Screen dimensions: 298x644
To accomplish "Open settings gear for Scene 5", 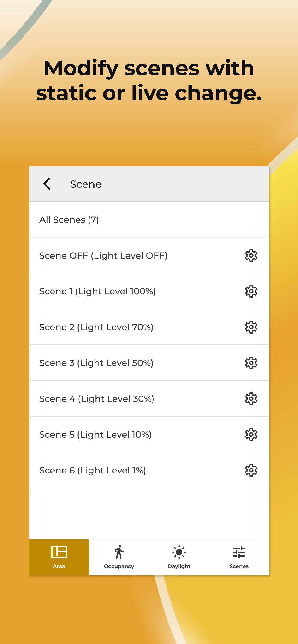I will 251,435.
